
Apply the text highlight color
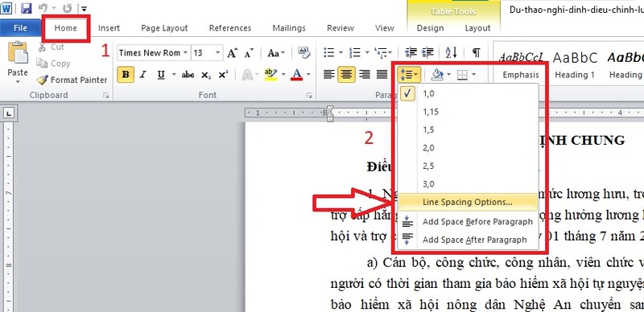click(271, 75)
